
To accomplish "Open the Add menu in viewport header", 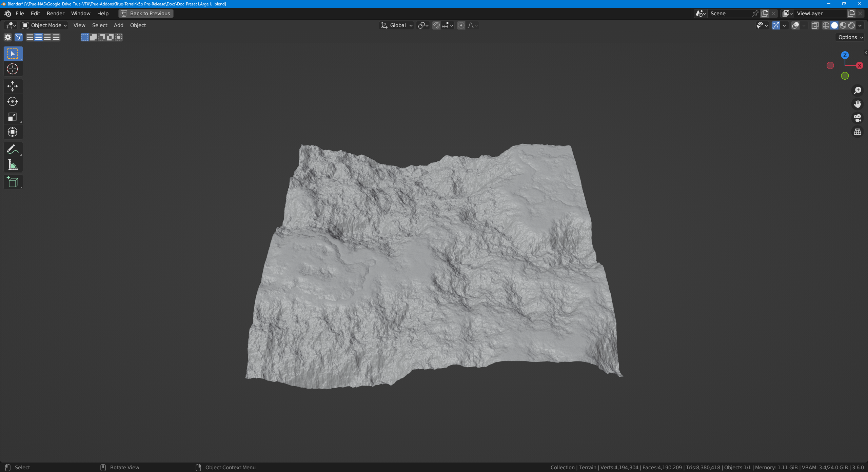I will pos(118,25).
